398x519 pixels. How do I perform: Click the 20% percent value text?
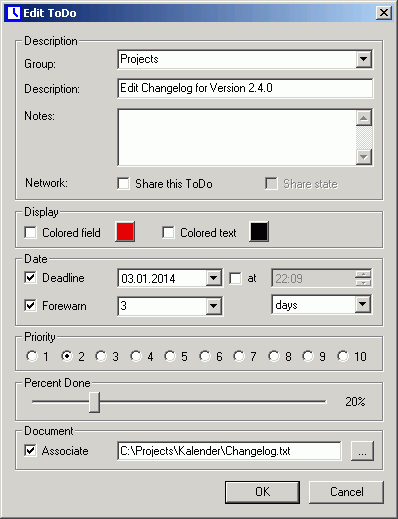(x=355, y=402)
